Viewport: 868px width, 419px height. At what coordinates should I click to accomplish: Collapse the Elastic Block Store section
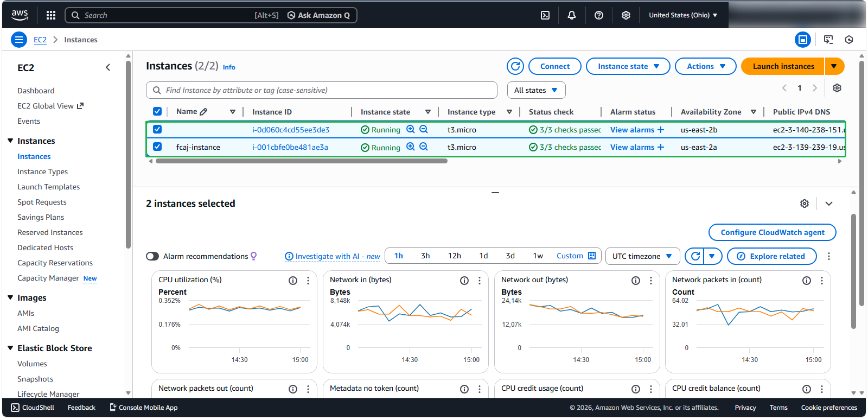(10, 348)
